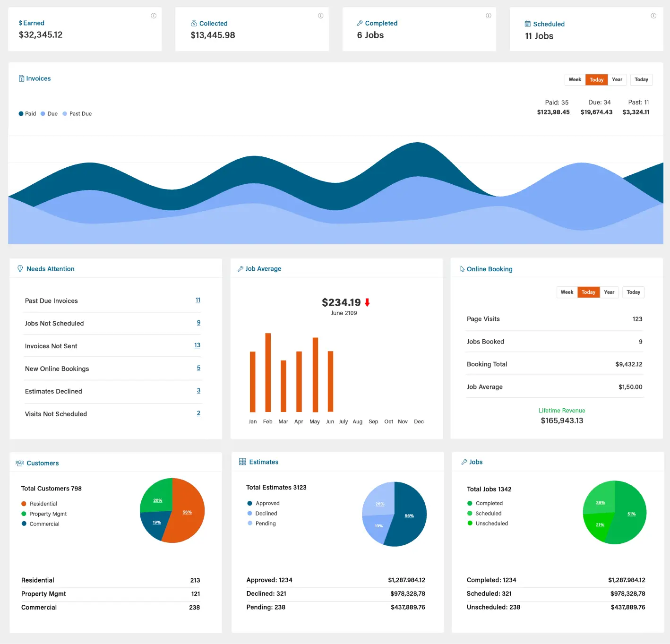
Task: Toggle the Paid series in Invoices legend
Action: pyautogui.click(x=27, y=114)
